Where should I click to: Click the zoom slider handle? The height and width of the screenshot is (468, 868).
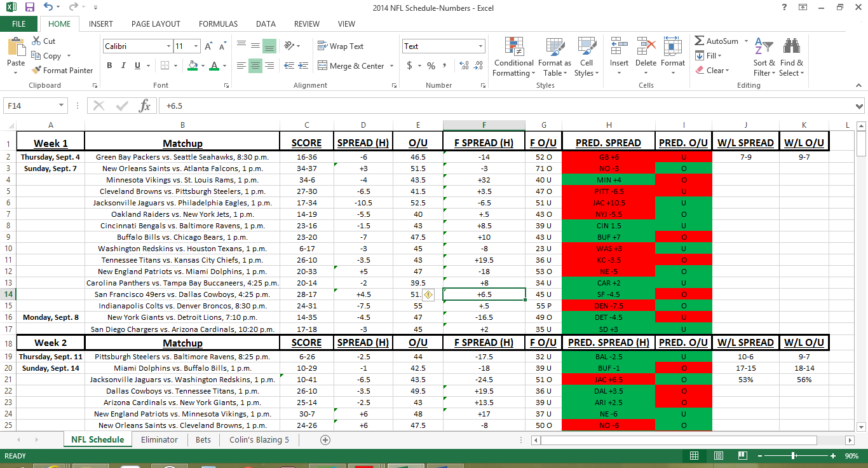[x=794, y=456]
